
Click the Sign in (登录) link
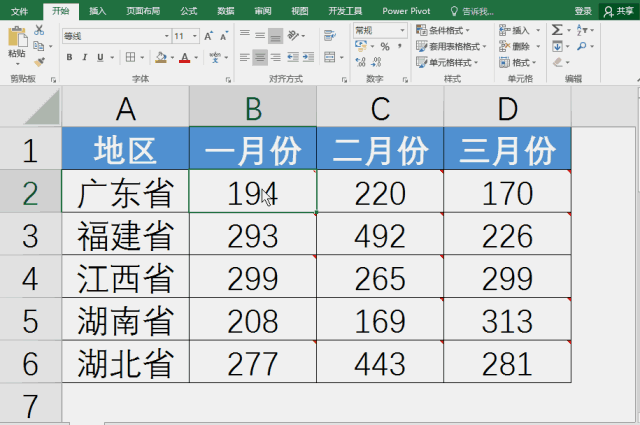583,11
